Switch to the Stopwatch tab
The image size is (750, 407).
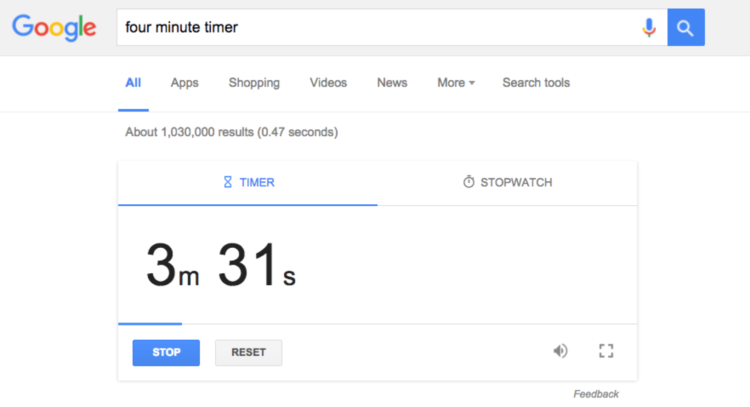(x=507, y=183)
